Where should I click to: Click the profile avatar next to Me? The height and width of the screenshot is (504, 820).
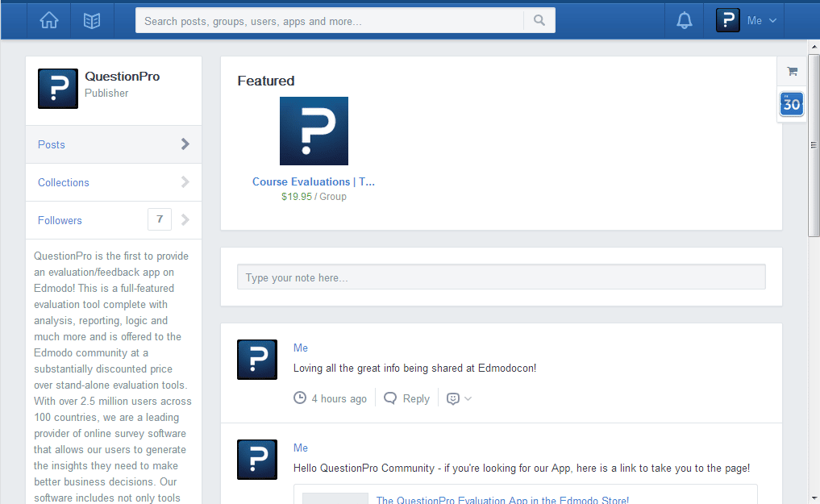728,20
